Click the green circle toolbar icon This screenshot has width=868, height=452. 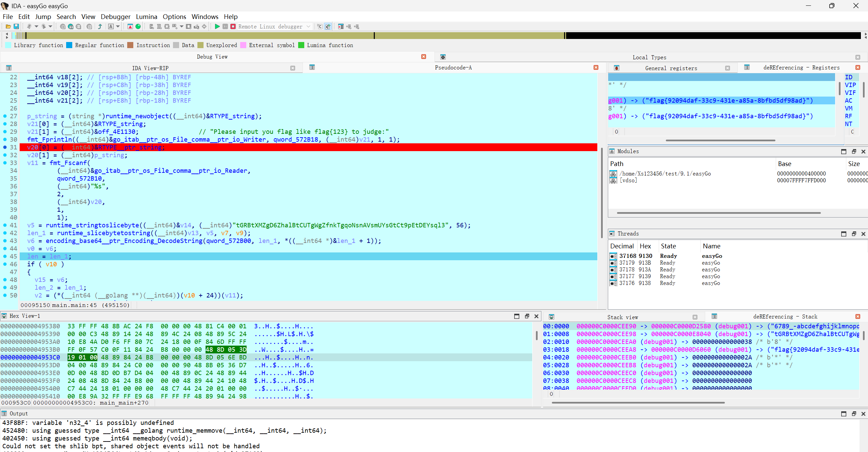pos(138,26)
